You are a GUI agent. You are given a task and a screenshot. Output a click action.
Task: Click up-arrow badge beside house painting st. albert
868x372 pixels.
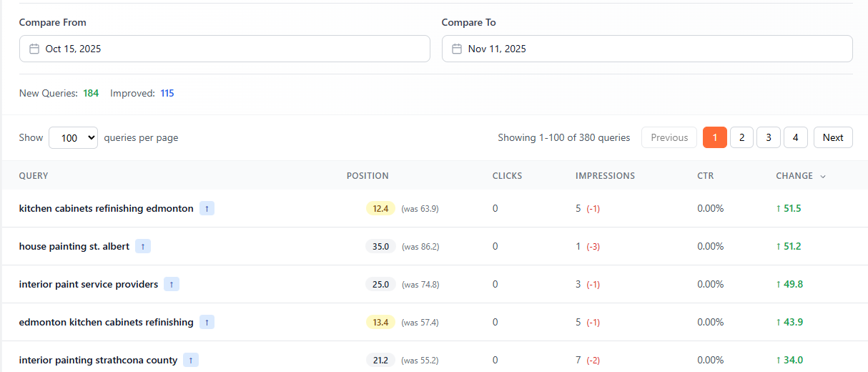pos(143,246)
